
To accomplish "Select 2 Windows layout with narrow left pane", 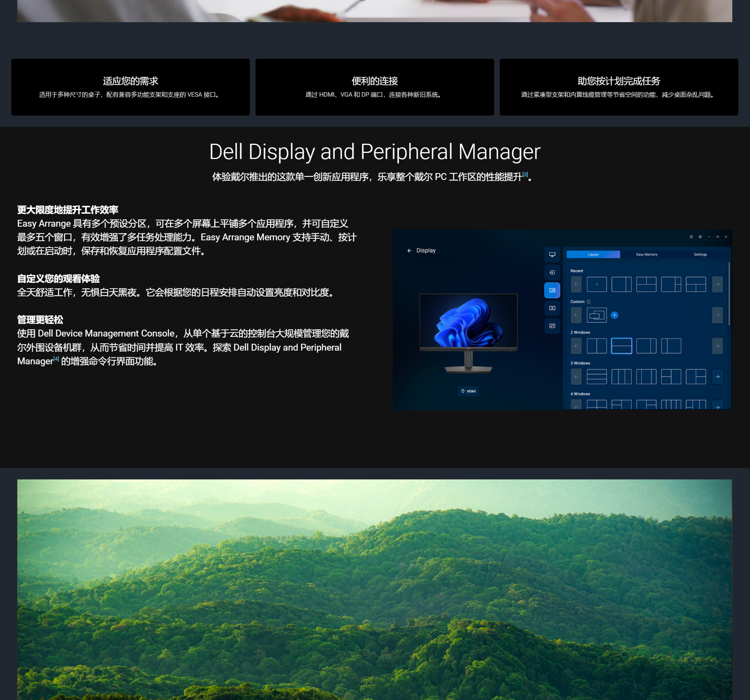I will (x=671, y=346).
